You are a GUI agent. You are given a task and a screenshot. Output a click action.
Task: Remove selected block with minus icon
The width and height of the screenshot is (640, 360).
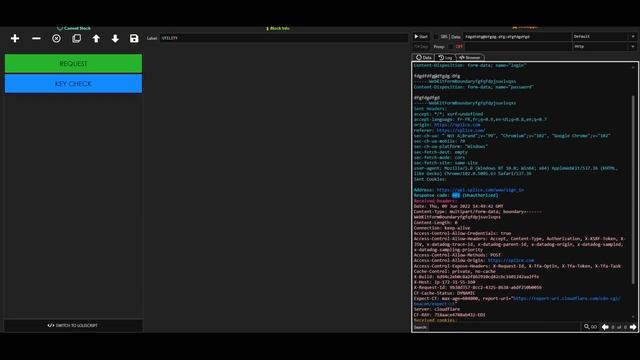[x=36, y=38]
